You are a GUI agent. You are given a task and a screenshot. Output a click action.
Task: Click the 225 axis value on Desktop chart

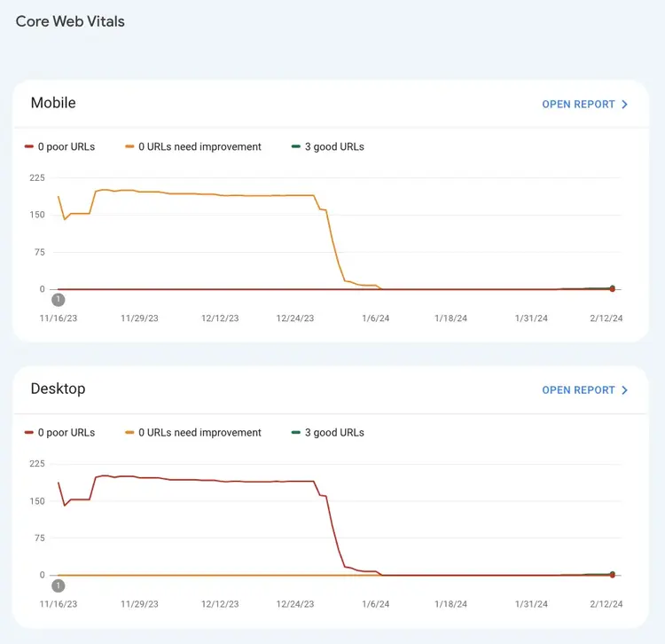click(37, 464)
